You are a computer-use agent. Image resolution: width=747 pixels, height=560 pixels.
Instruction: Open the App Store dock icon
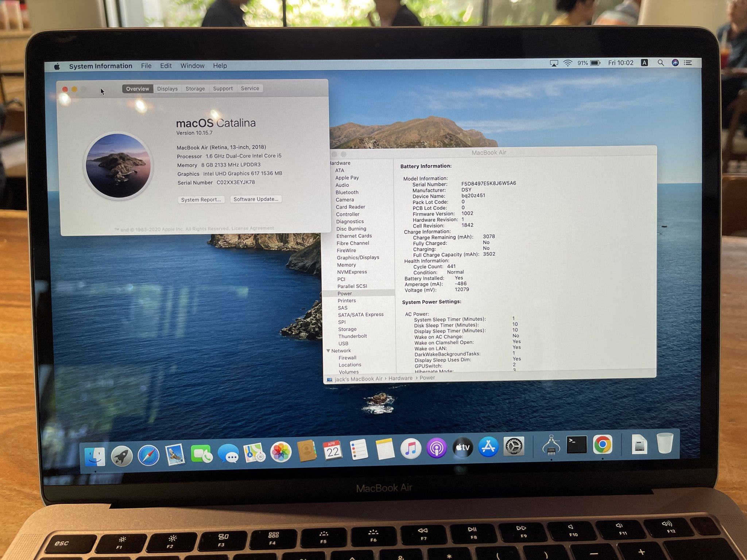488,447
